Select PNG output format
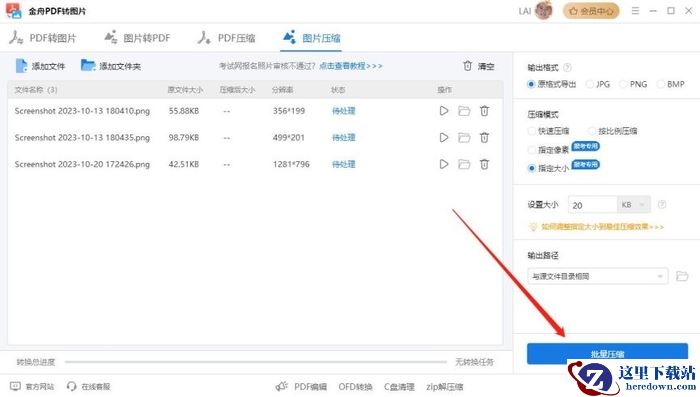The height and width of the screenshot is (397, 700). point(633,84)
